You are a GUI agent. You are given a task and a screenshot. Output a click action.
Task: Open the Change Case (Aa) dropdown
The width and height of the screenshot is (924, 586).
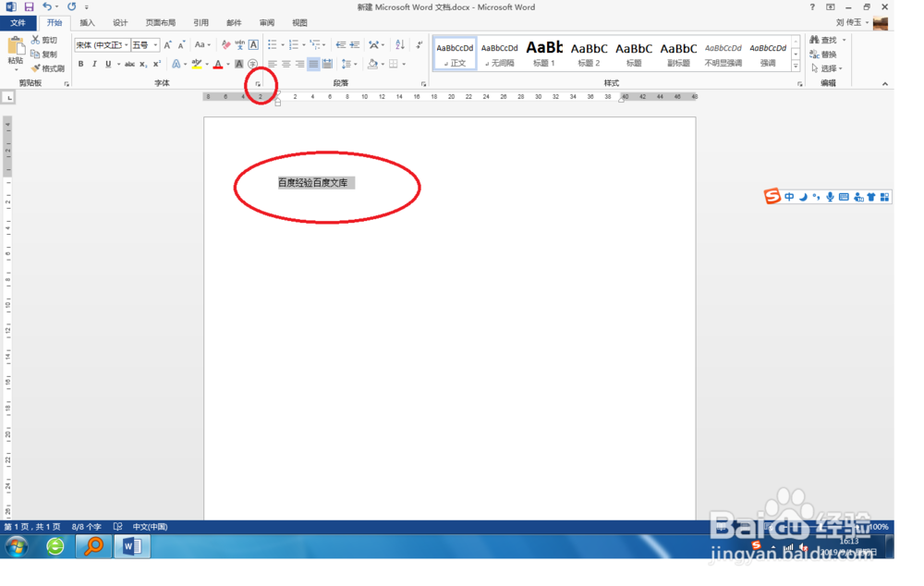(x=202, y=44)
